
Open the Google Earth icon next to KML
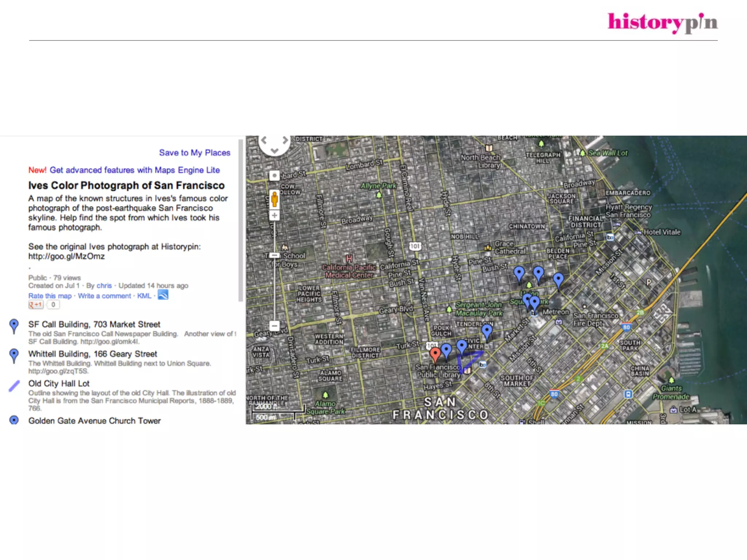163,295
